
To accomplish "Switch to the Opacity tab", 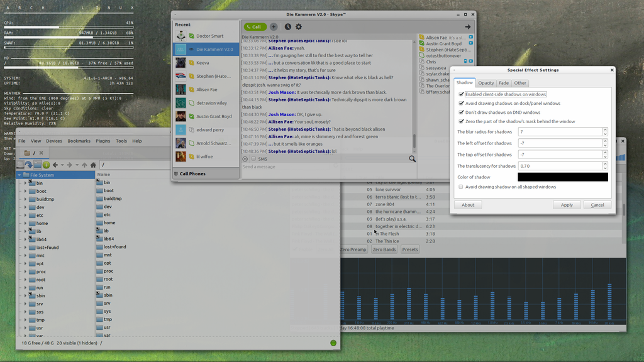I will pos(486,83).
